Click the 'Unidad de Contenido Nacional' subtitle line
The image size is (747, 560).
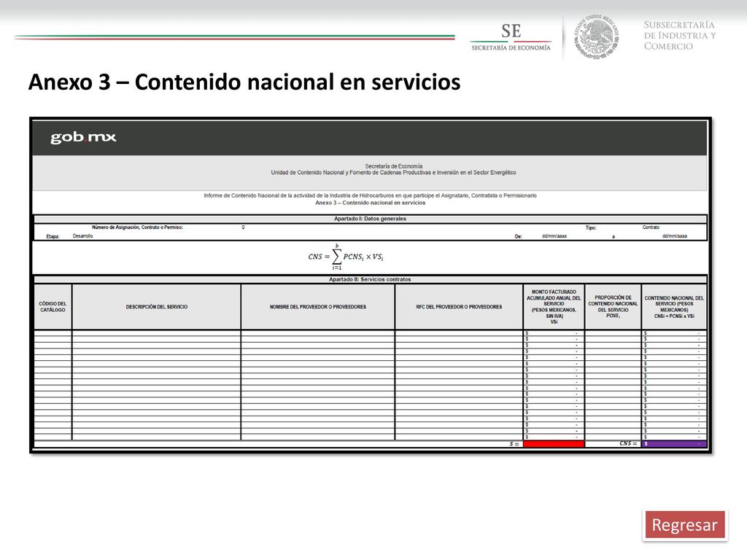point(393,173)
